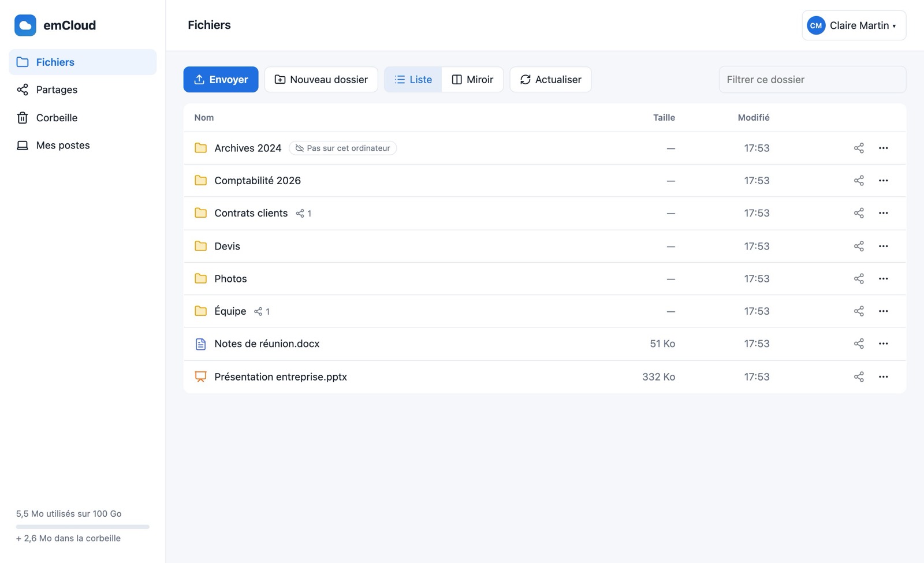Sort by the Modifié column header
This screenshot has height=563, width=924.
[x=754, y=117]
